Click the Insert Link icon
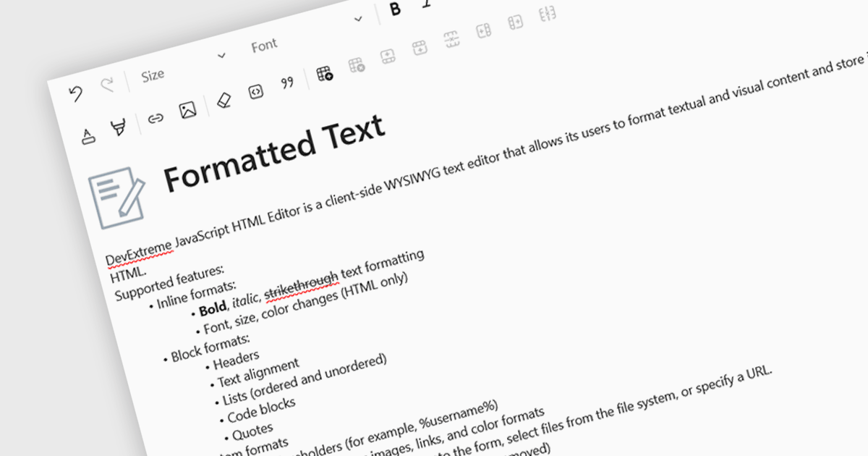This screenshot has height=456, width=868. click(x=156, y=119)
